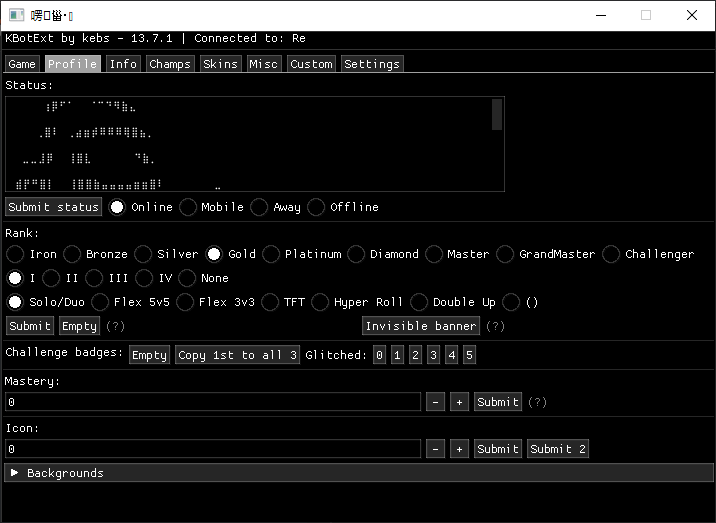The image size is (716, 523).
Task: Submit the Mastery value
Action: coord(498,402)
